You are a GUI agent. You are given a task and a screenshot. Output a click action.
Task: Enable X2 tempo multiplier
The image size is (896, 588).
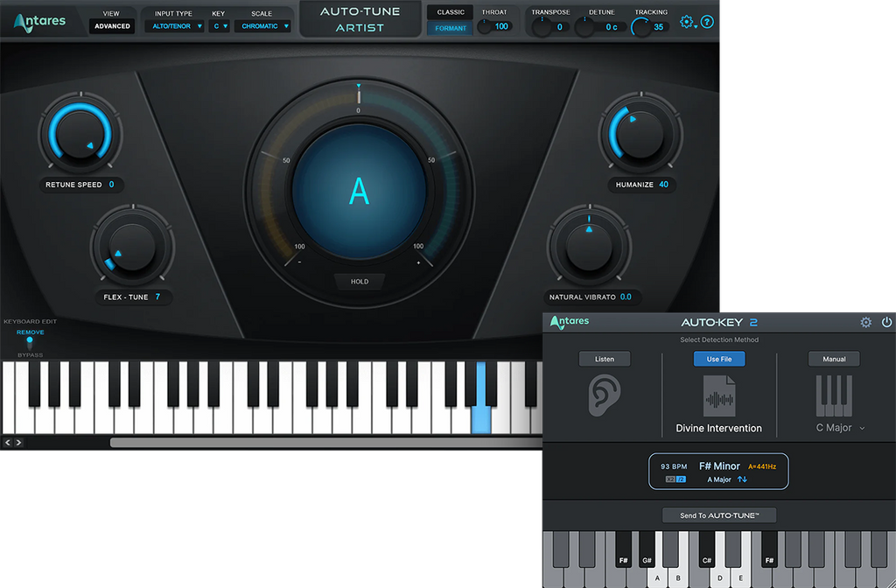pos(670,479)
